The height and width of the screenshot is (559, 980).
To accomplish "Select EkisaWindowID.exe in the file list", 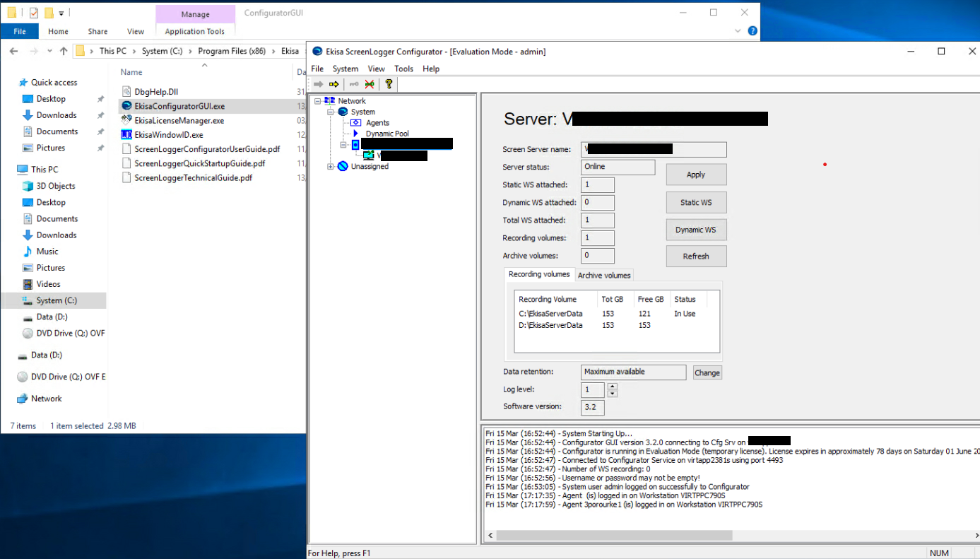I will 168,135.
